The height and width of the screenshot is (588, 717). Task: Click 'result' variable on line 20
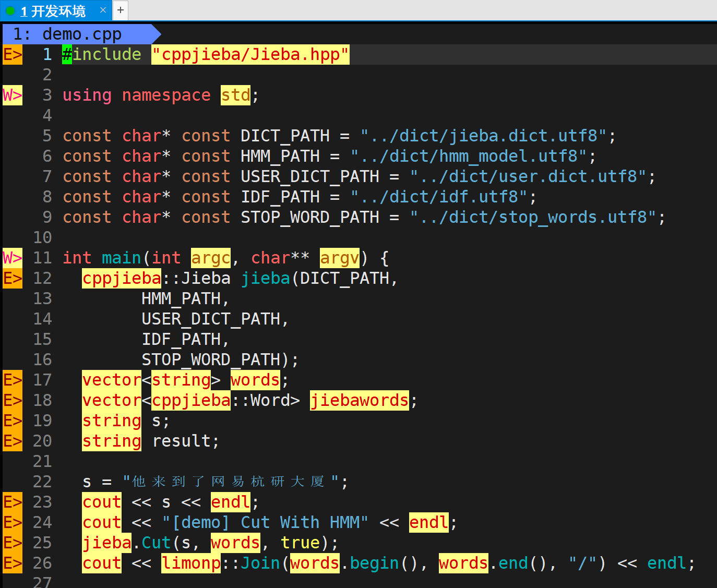(x=181, y=441)
